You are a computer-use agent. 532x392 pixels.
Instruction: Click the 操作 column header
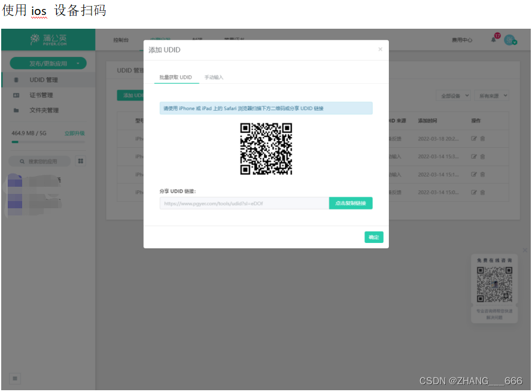pyautogui.click(x=476, y=120)
